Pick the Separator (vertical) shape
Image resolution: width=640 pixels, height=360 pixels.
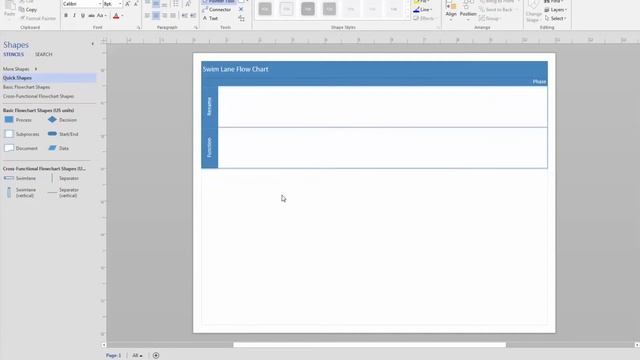pos(63,193)
